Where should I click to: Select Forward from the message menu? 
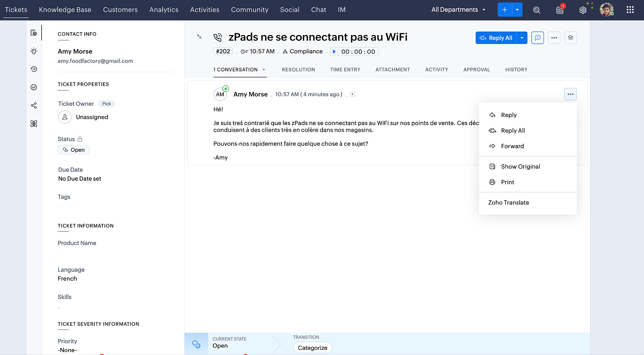coord(512,146)
